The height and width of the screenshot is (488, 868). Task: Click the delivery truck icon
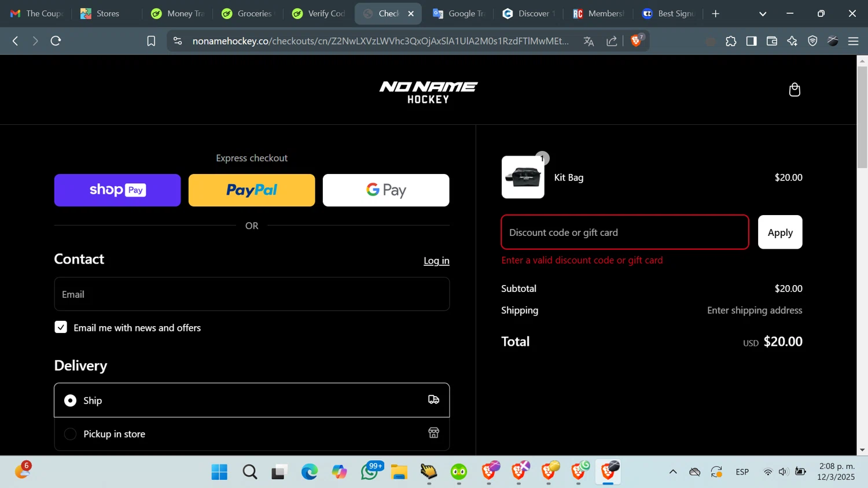[433, 400]
